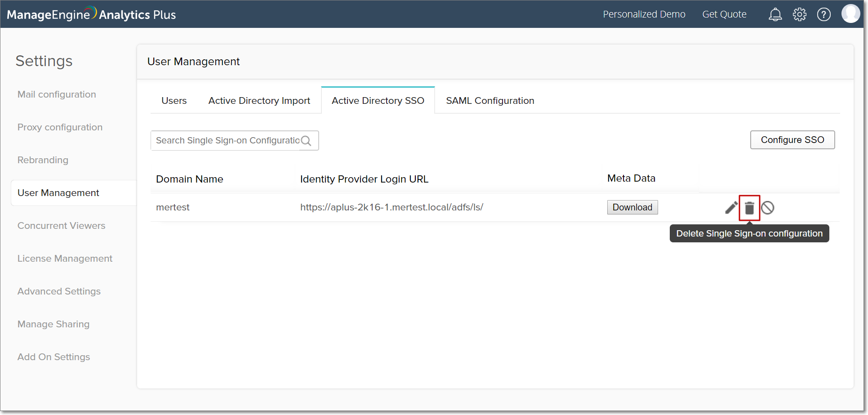This screenshot has width=868, height=415.
Task: Select the SAML Configuration tab
Action: 490,101
